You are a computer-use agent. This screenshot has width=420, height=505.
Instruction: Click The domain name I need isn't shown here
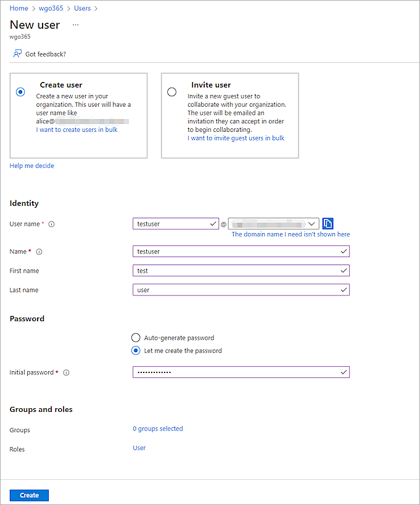[290, 235]
